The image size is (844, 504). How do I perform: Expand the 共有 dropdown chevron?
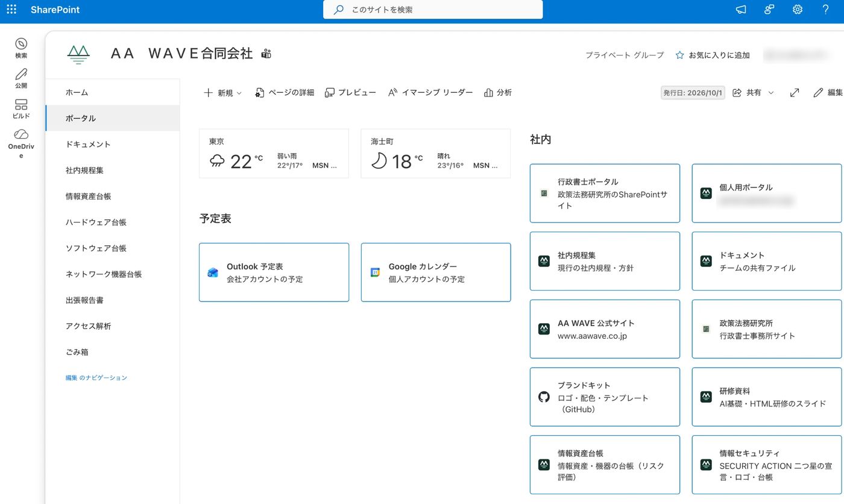(771, 92)
